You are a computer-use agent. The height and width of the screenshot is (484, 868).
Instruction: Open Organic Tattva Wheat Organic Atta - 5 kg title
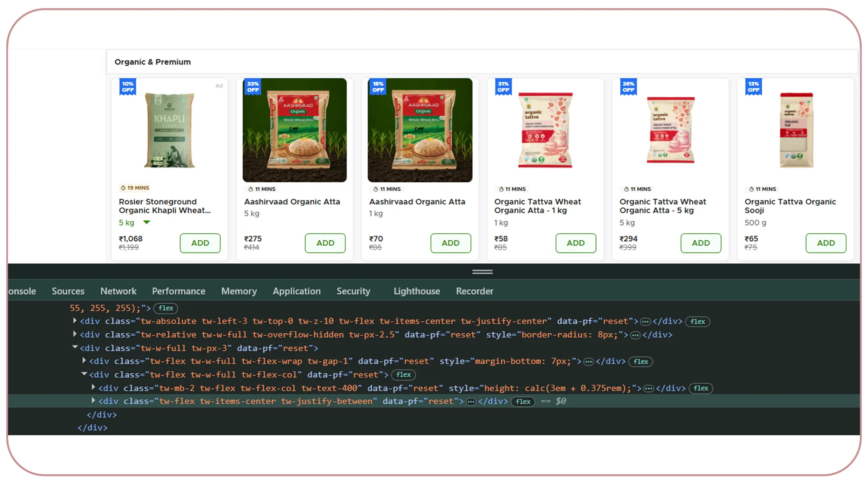click(x=663, y=206)
